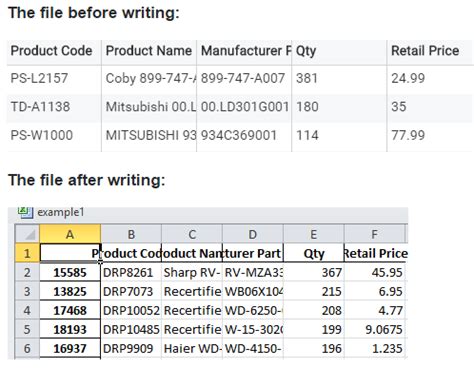Click cell DRP10485
474x368 pixels.
point(131,329)
